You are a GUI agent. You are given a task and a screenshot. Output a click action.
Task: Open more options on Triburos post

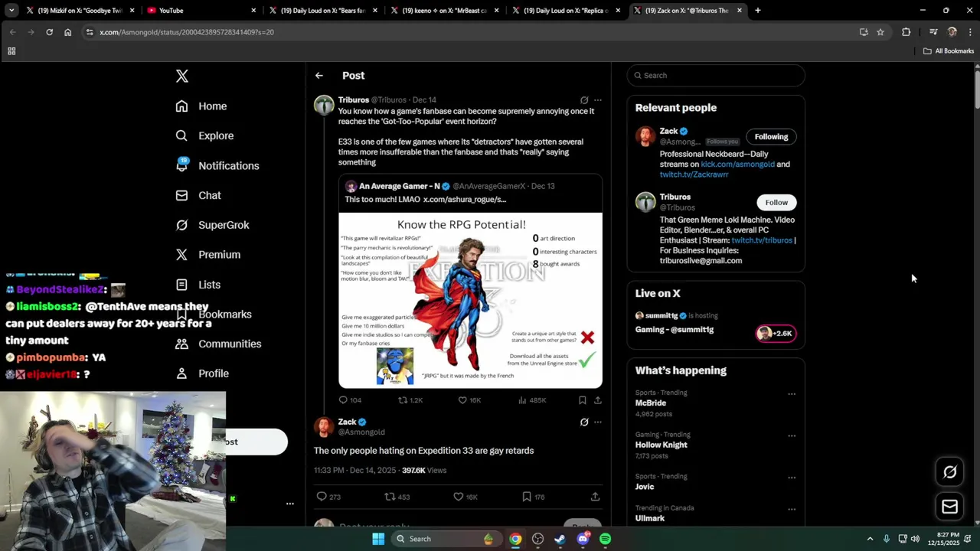click(598, 100)
